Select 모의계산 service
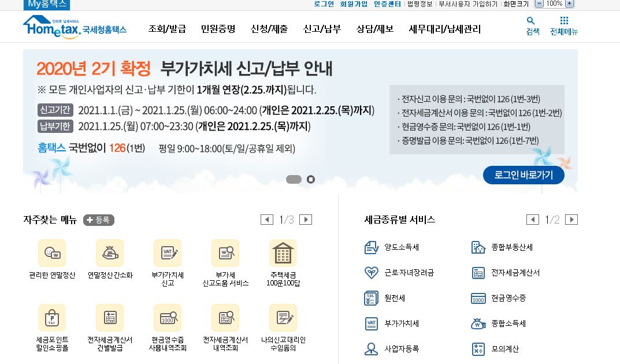This screenshot has height=364, width=620. (495, 349)
